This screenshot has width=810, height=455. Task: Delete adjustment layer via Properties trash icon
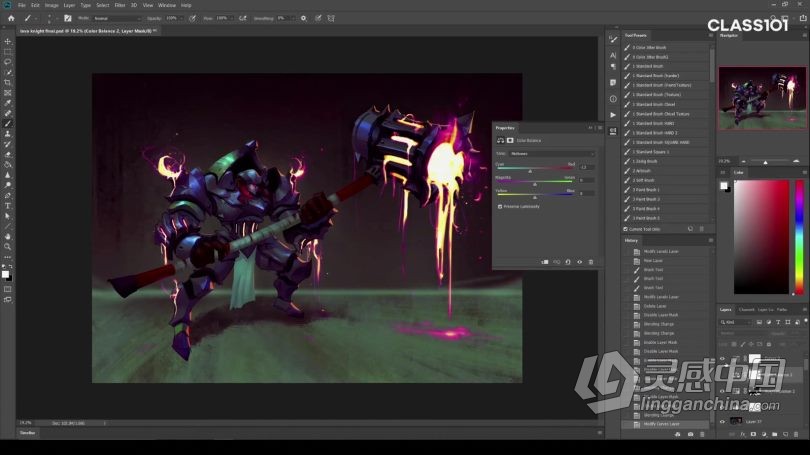[x=591, y=262]
